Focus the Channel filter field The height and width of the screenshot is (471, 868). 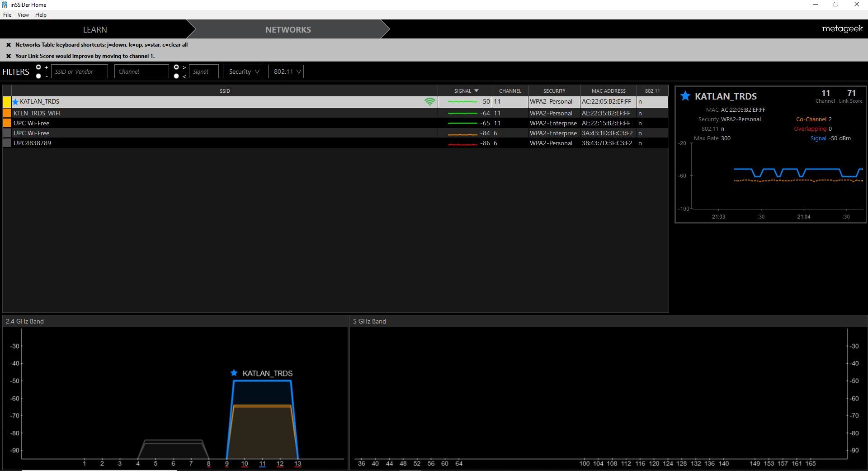tap(142, 71)
